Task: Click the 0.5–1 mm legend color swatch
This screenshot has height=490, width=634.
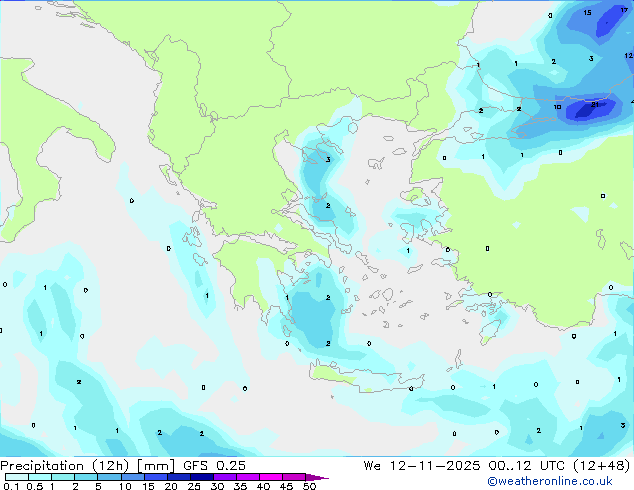Action: click(x=40, y=477)
